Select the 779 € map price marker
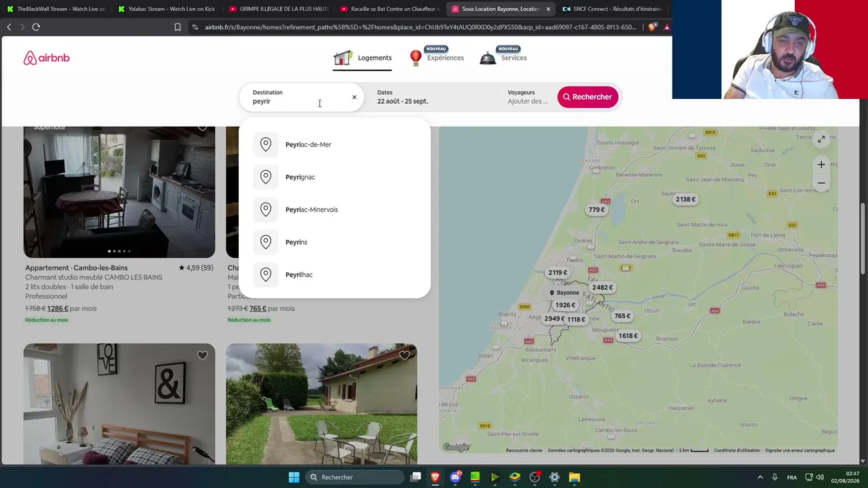This screenshot has height=488, width=868. click(597, 210)
